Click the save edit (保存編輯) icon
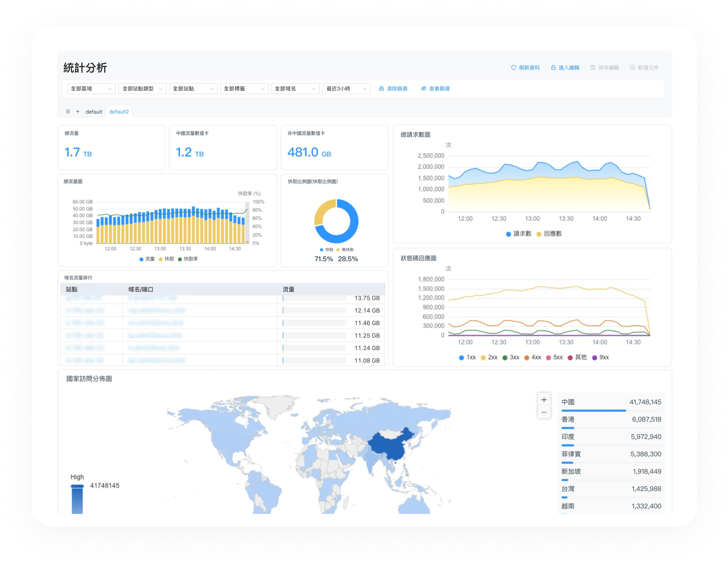This screenshot has height=564, width=728. click(593, 68)
